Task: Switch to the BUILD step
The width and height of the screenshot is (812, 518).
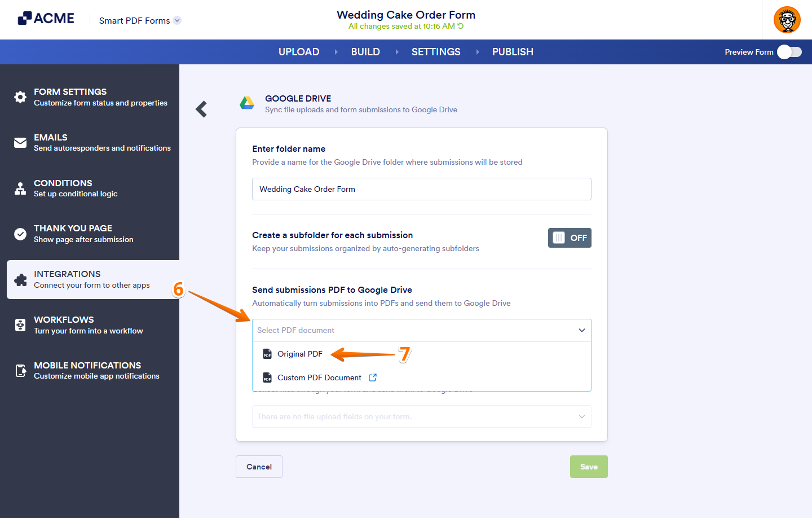Action: point(365,51)
